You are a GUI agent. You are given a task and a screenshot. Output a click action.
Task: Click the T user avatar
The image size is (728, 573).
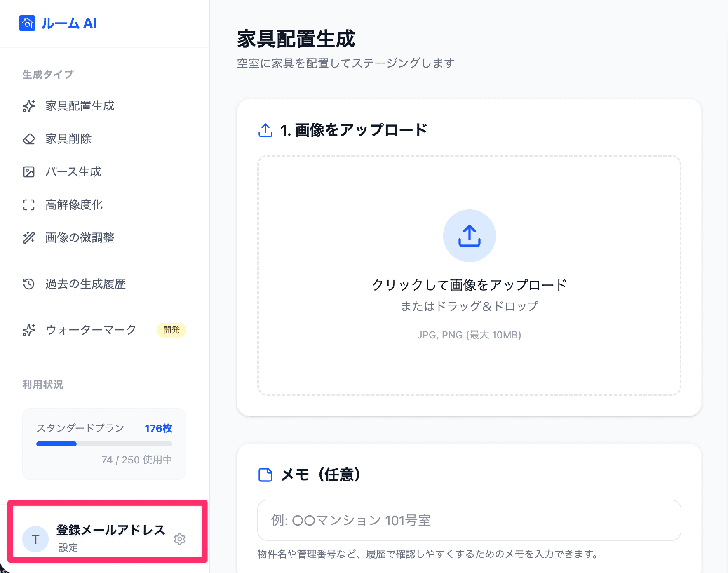(x=35, y=539)
